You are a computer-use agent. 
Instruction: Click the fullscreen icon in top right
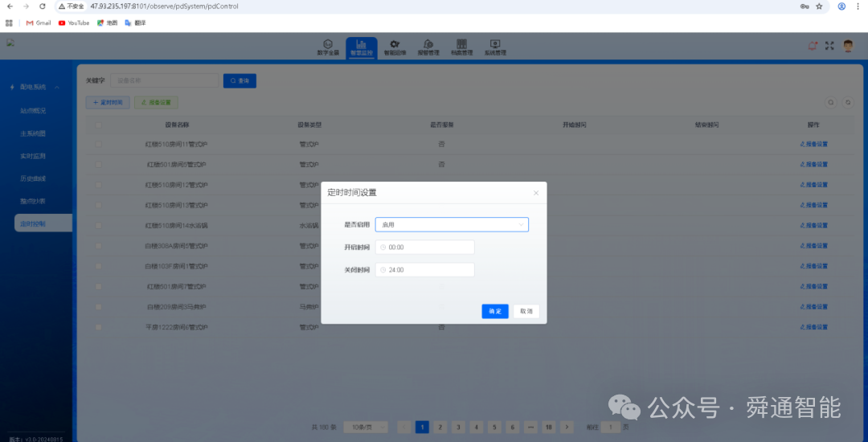(830, 46)
